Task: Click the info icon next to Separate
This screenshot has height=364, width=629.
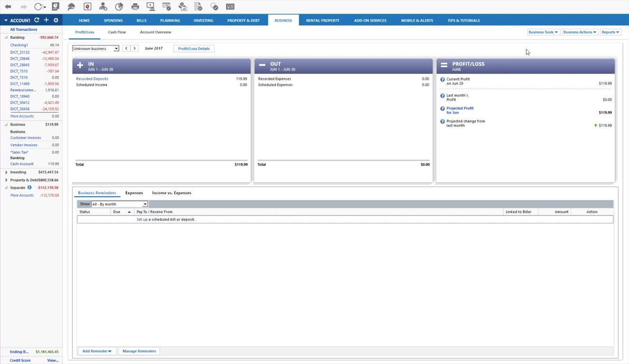Action: 29,188
